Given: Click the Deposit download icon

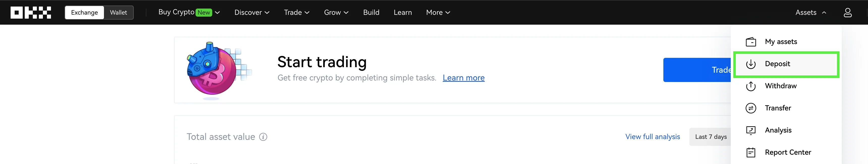Looking at the screenshot, I should click(751, 64).
